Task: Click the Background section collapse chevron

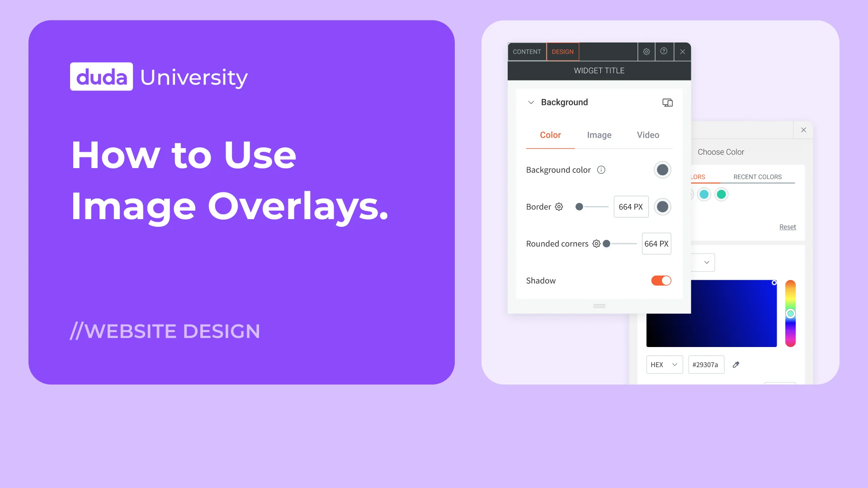Action: pyautogui.click(x=530, y=102)
